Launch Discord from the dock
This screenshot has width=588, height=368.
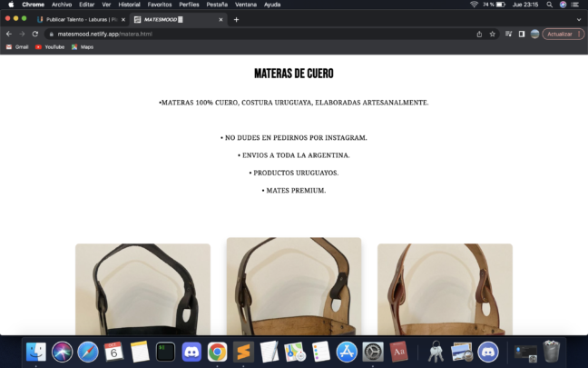click(x=191, y=351)
